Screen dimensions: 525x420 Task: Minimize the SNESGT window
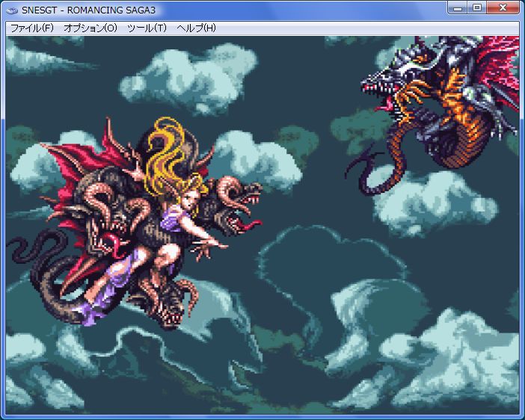click(458, 8)
